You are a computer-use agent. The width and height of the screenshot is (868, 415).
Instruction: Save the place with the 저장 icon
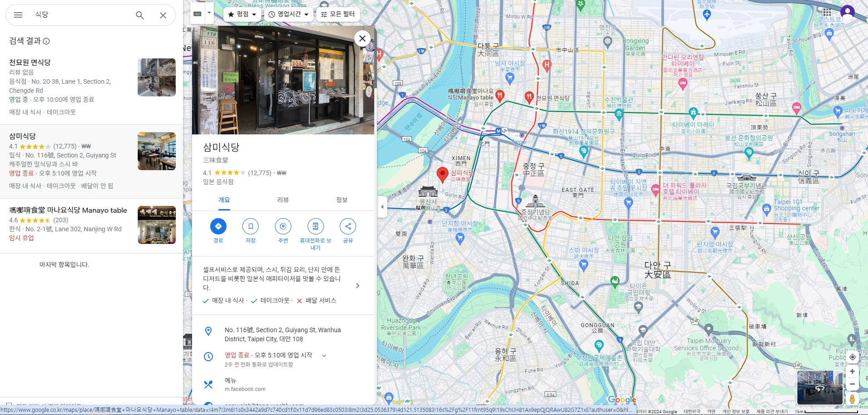(251, 226)
